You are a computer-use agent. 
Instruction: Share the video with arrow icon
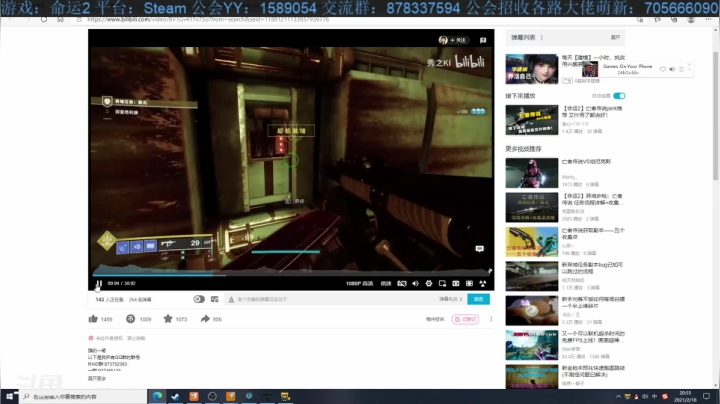[205, 319]
